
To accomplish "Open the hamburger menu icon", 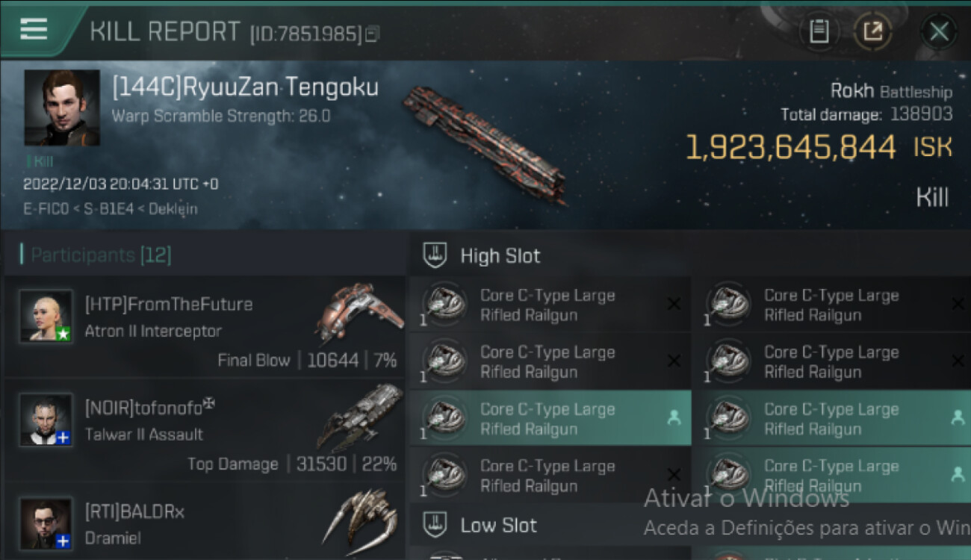I will click(34, 30).
